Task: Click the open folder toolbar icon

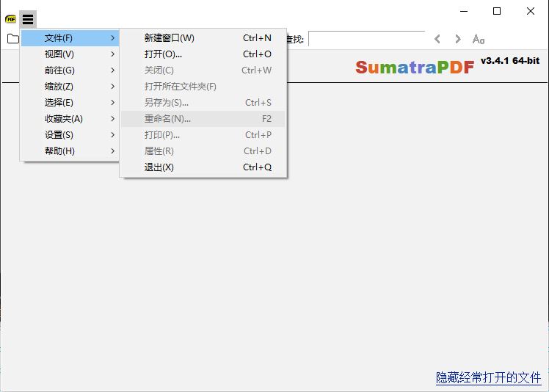Action: tap(12, 39)
